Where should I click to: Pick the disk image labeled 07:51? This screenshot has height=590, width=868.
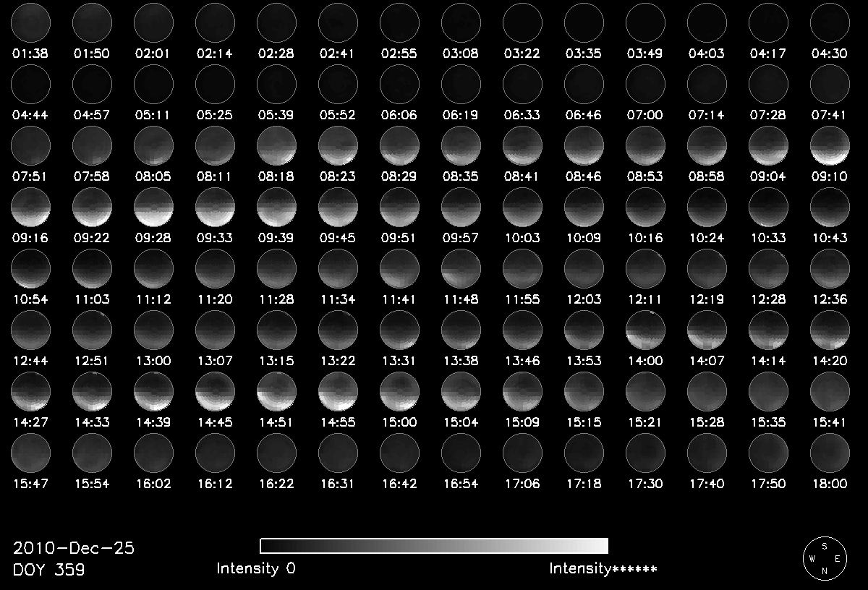tap(30, 146)
